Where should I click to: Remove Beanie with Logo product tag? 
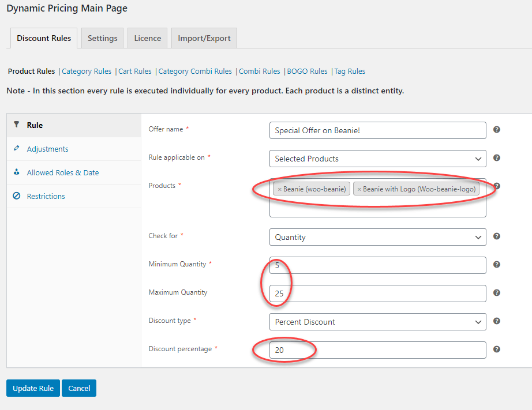tap(359, 190)
